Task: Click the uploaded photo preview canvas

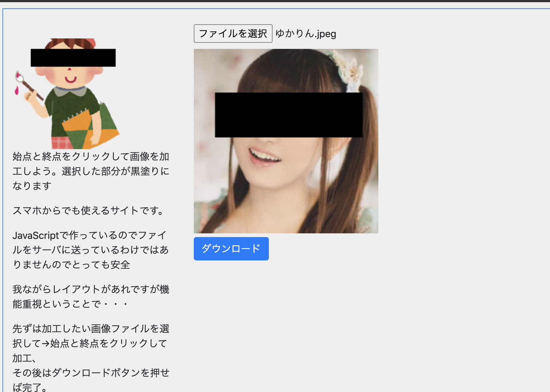Action: click(286, 141)
